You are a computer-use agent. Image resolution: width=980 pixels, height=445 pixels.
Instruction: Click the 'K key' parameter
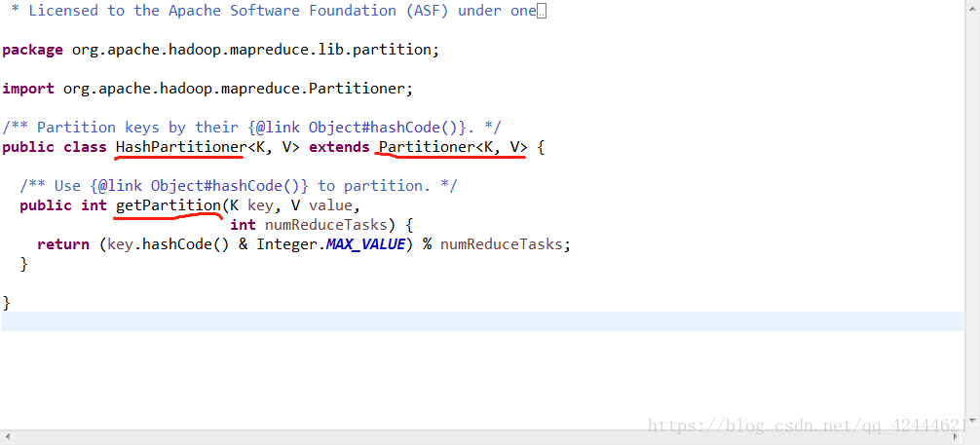(252, 205)
